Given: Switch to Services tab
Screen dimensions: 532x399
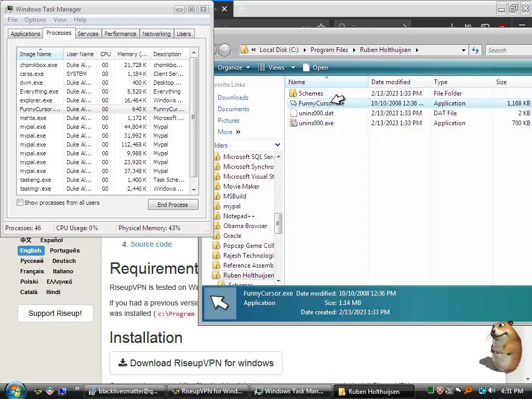Looking at the screenshot, I should point(88,34).
